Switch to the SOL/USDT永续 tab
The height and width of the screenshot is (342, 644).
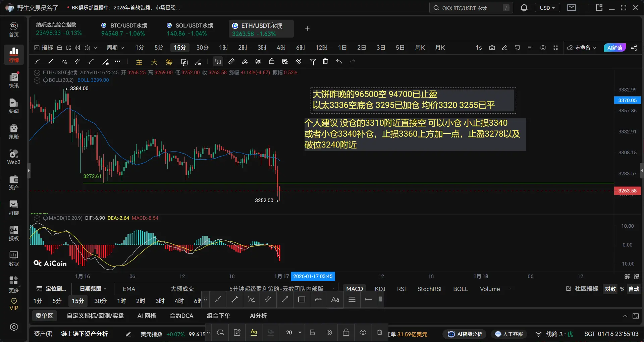[x=190, y=29]
